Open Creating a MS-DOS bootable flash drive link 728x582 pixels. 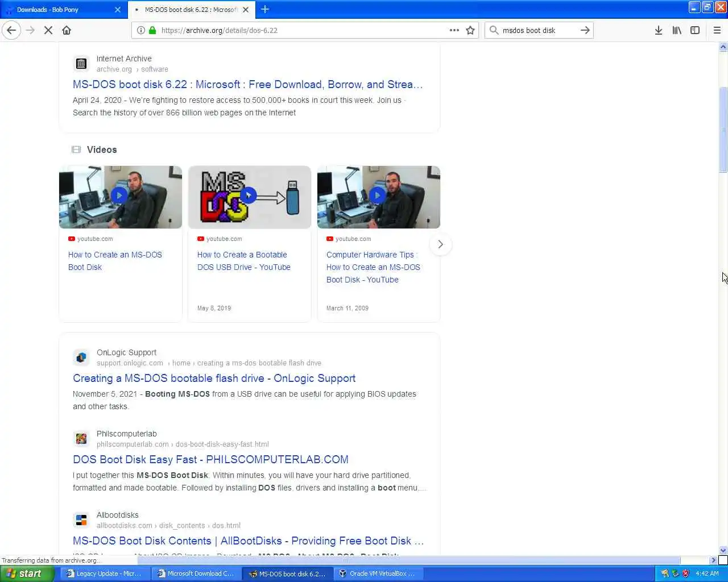click(214, 378)
